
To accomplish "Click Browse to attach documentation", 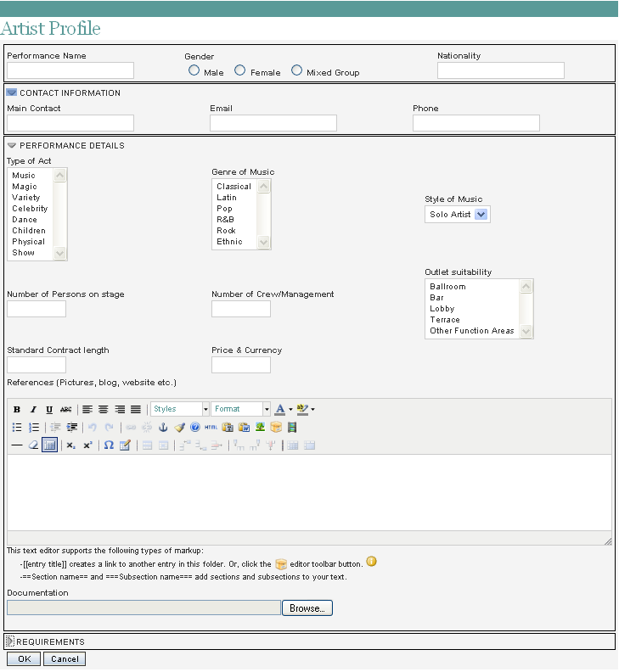I will coord(307,608).
